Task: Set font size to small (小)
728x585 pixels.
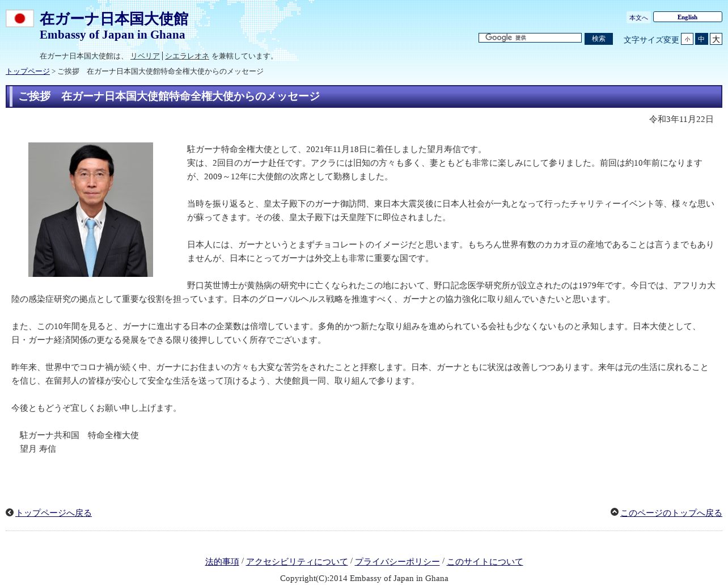Action: pos(687,39)
